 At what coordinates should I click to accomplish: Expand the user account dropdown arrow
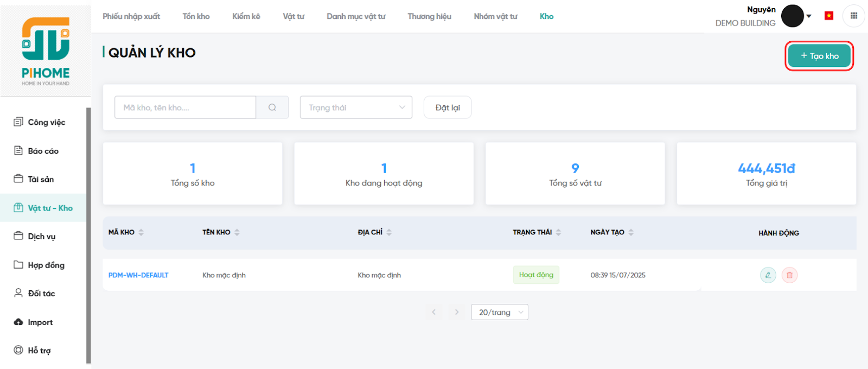pos(809,16)
